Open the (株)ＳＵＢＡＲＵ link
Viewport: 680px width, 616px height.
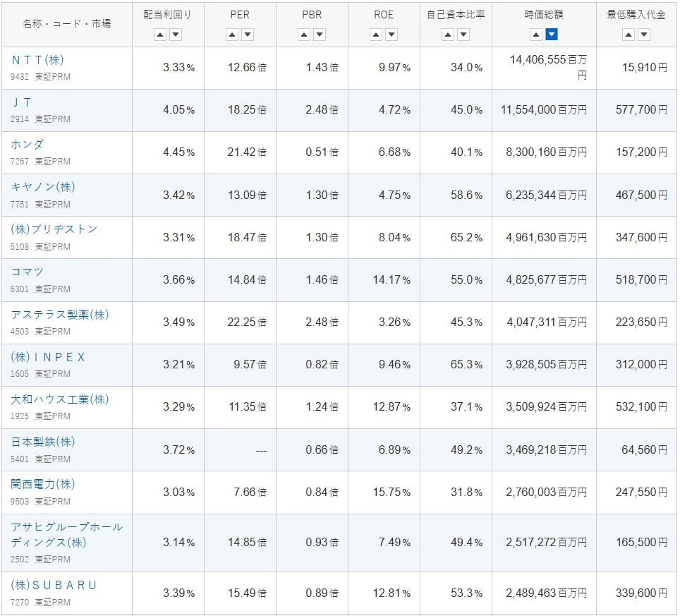pos(54,585)
